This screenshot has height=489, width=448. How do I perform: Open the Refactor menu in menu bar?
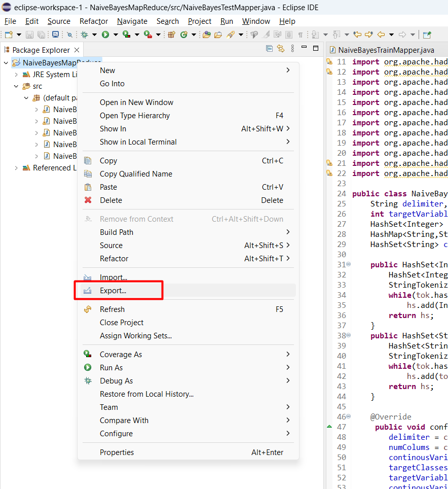point(94,21)
